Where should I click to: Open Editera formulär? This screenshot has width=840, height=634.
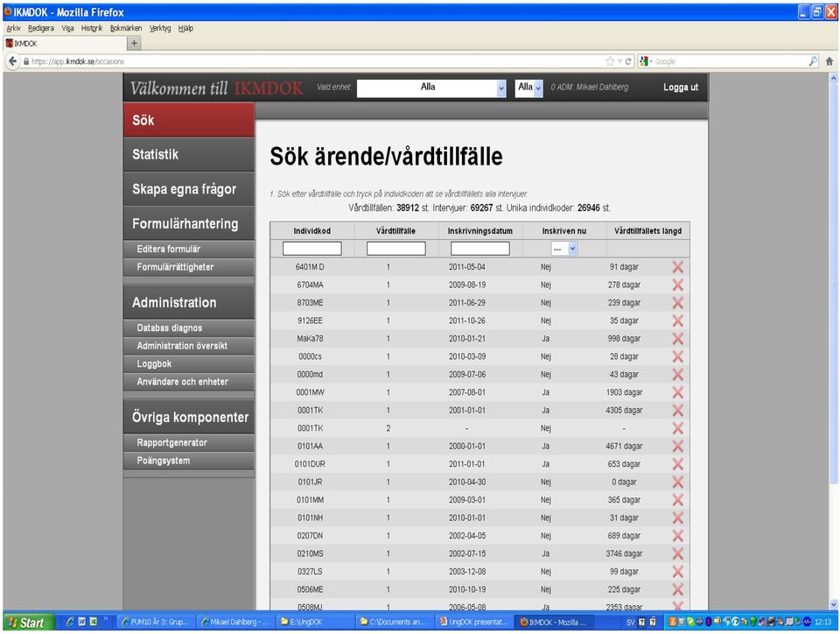click(x=189, y=250)
